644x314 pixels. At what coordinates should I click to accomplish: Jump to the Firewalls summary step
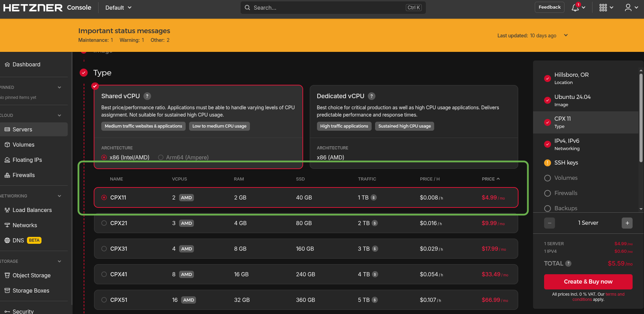click(x=566, y=193)
